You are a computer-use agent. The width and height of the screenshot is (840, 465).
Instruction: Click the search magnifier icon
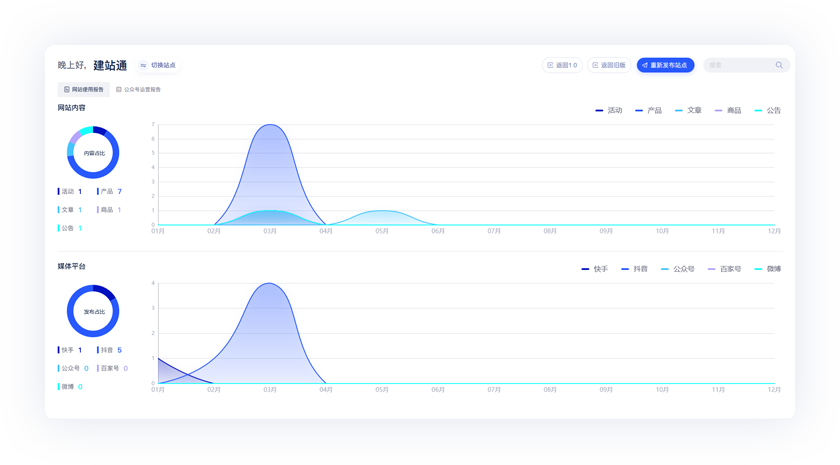click(779, 65)
